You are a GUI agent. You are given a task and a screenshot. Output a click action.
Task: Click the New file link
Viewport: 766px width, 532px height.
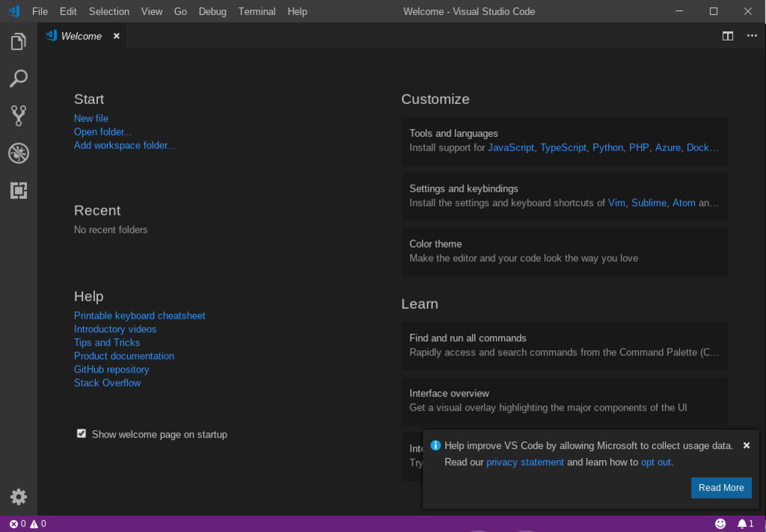(x=91, y=118)
